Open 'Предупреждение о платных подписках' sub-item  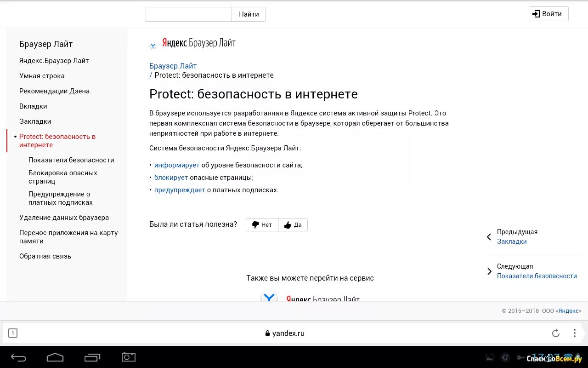[61, 198]
